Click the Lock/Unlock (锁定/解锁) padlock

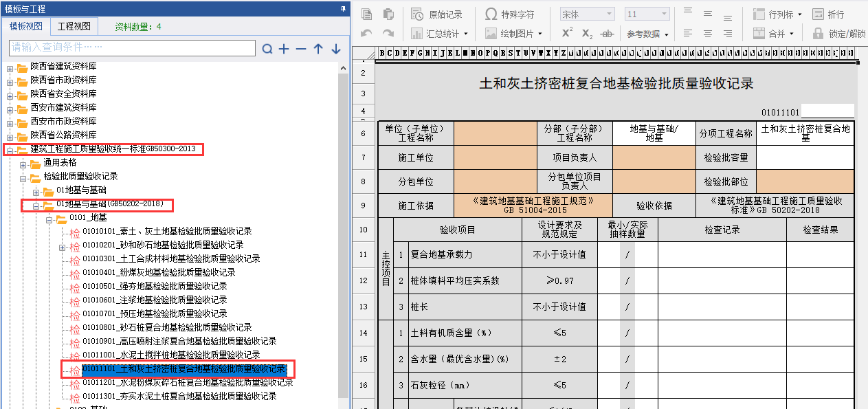click(x=818, y=33)
